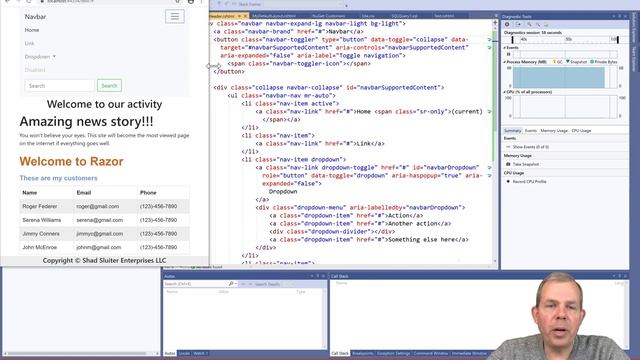Image resolution: width=640 pixels, height=360 pixels.
Task: Click the Select Tools icon in Diagnostic Tools
Action: [x=518, y=25]
